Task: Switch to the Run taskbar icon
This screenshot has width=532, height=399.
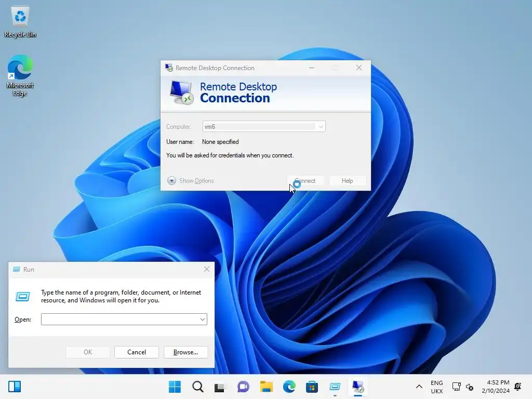Action: [335, 387]
